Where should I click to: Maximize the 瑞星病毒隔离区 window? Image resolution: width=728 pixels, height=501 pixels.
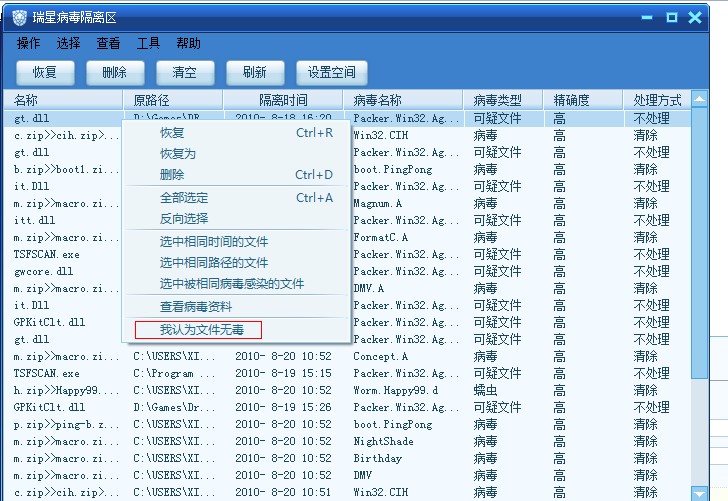[x=671, y=18]
